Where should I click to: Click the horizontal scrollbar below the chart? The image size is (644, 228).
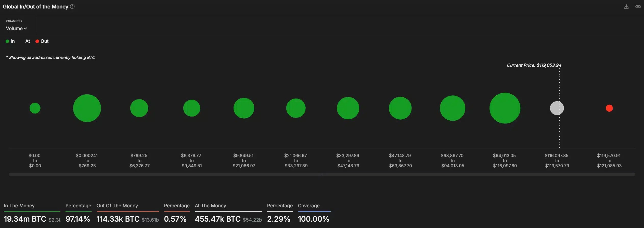(x=322, y=174)
